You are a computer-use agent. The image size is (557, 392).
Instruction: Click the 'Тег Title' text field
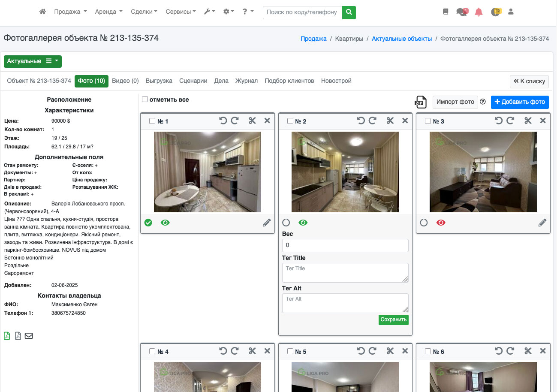pos(345,273)
